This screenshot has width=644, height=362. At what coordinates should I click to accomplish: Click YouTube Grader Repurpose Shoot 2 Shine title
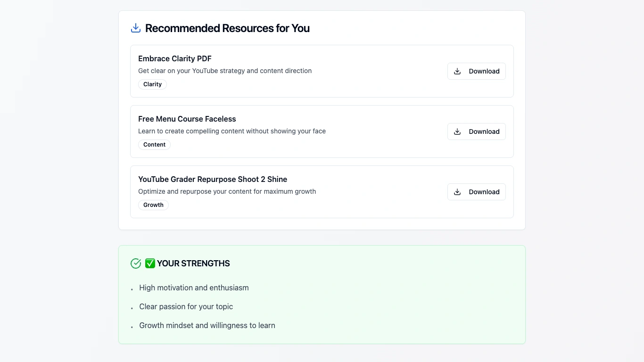click(212, 179)
